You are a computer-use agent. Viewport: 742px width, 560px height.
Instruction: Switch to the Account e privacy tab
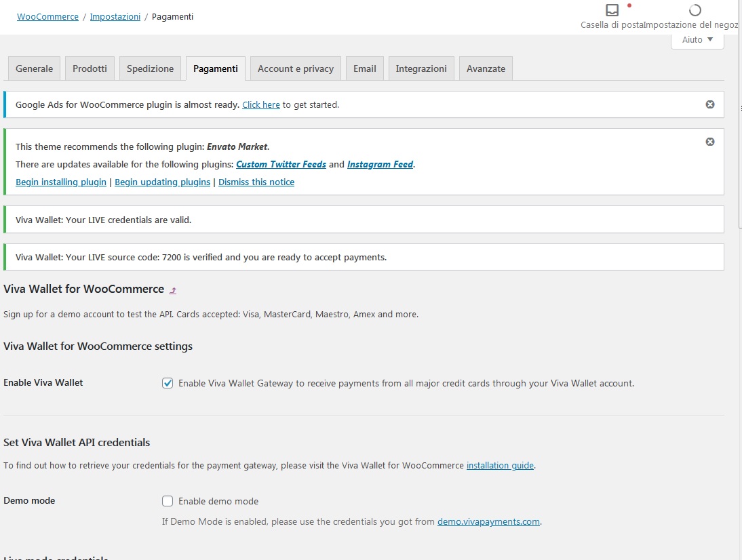tap(295, 68)
